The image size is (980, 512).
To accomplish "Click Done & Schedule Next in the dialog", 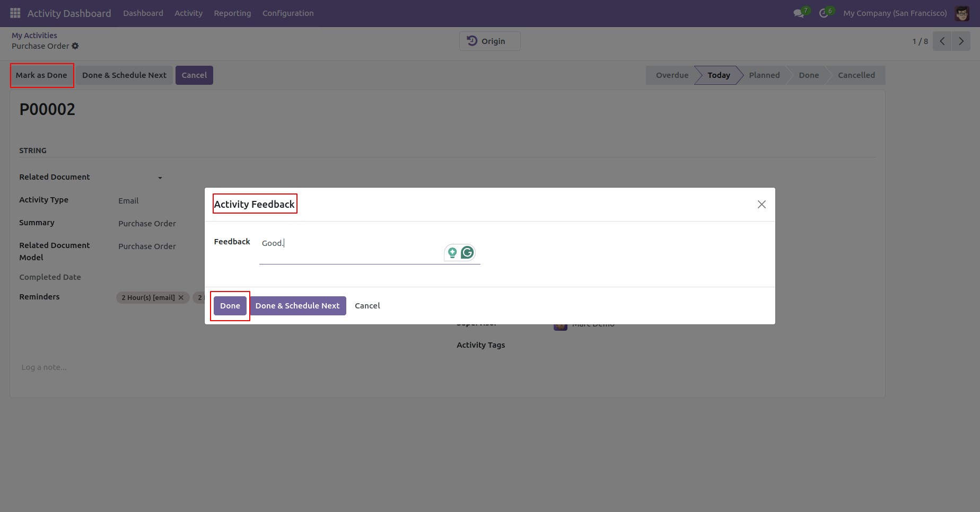I will (x=297, y=306).
